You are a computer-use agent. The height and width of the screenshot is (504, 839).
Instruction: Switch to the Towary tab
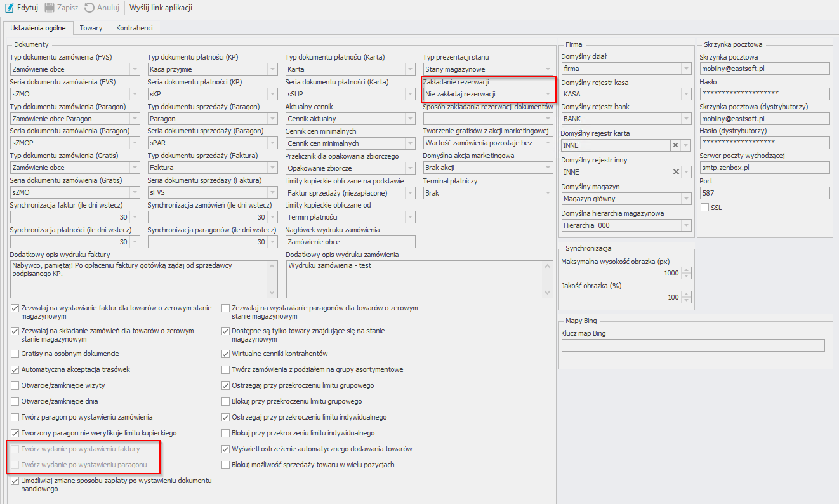(91, 28)
